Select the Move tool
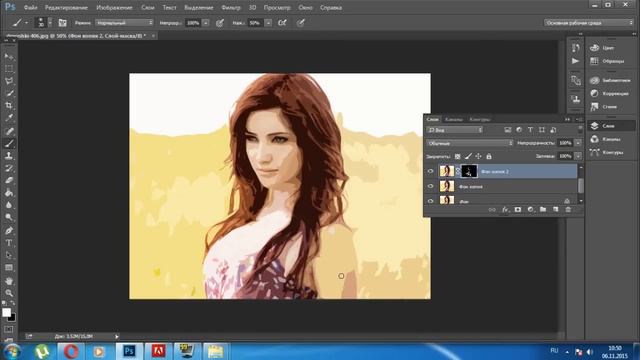Image resolution: width=640 pixels, height=360 pixels. click(x=9, y=56)
